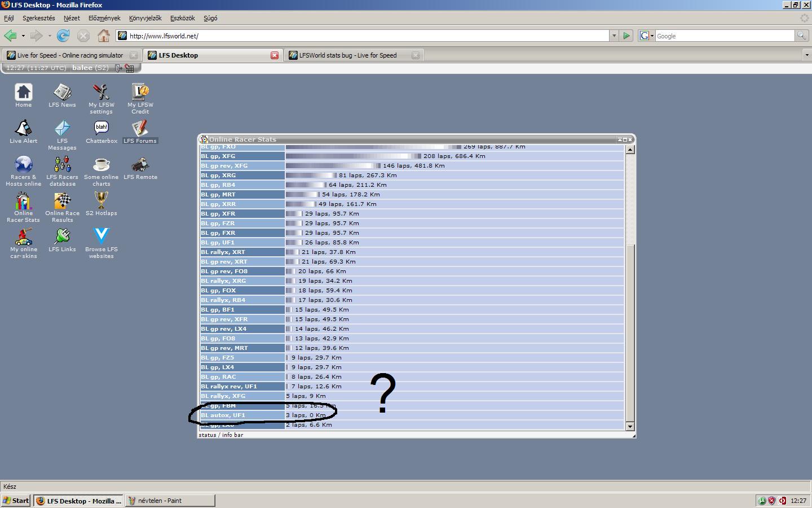Switch to LFS Desktop Mozilla taskbar button
The height and width of the screenshot is (508, 812).
pyautogui.click(x=78, y=501)
